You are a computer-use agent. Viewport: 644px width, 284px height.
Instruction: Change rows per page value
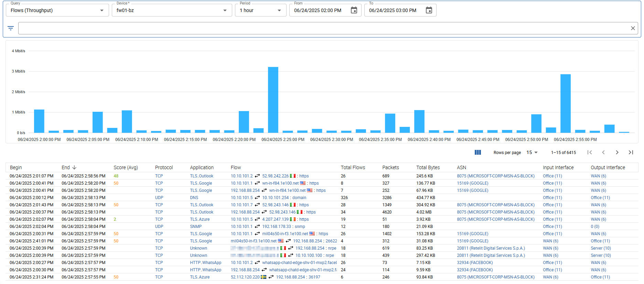[x=532, y=152]
